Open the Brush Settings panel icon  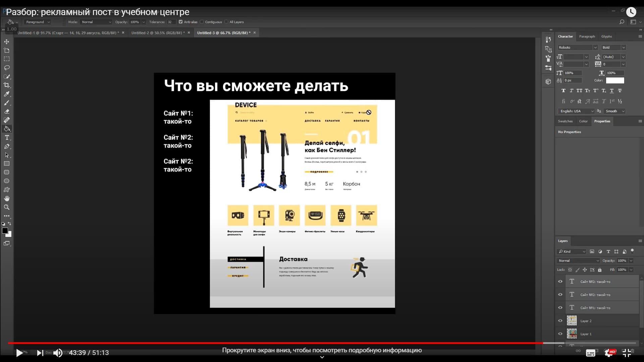tap(548, 58)
